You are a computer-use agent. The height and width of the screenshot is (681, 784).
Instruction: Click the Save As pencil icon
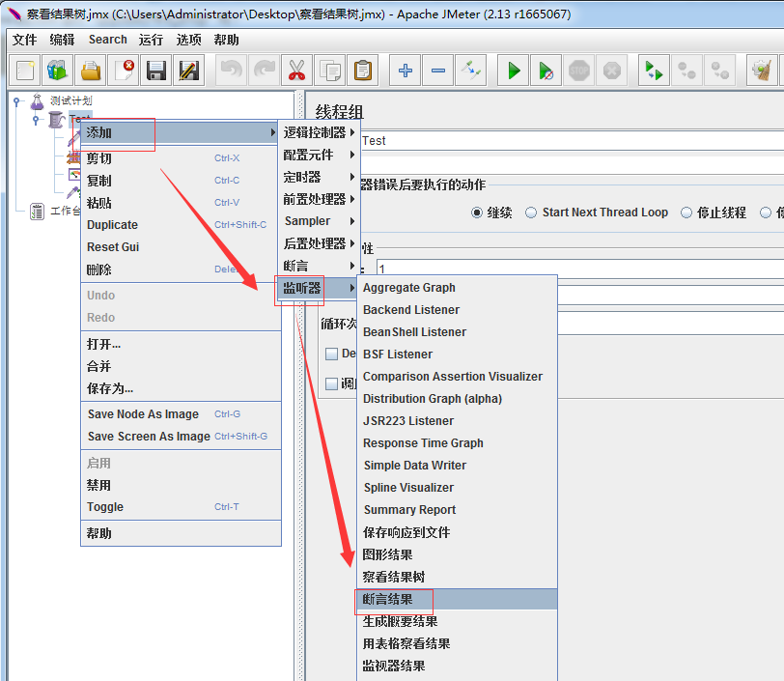(189, 71)
